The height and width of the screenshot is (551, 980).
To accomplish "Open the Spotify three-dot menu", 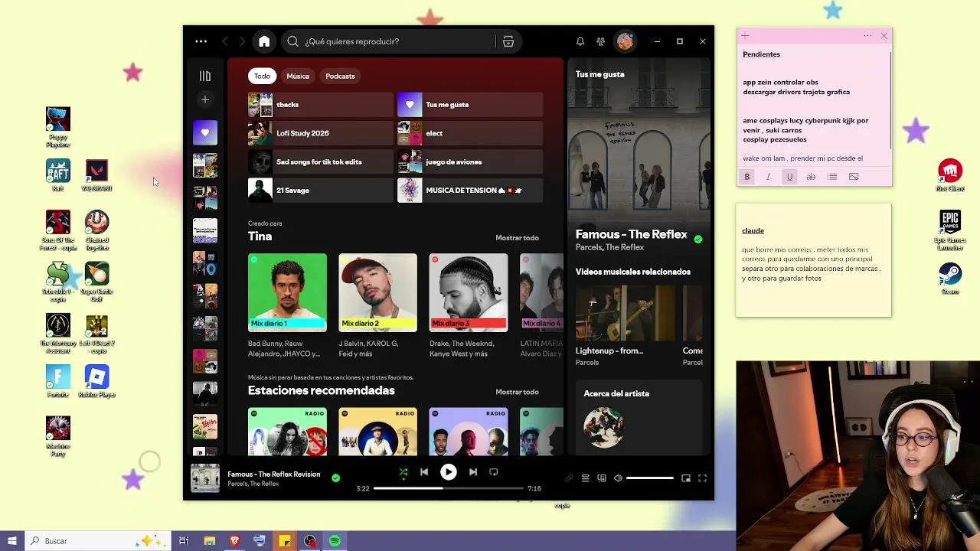I will point(201,41).
